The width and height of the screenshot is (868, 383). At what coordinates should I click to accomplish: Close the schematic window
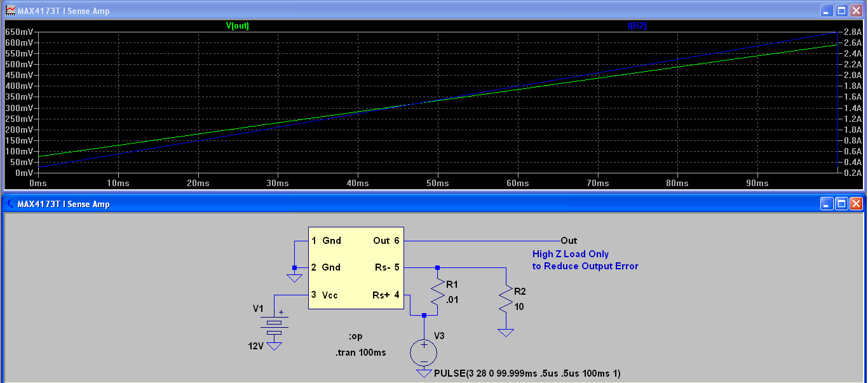pyautogui.click(x=856, y=204)
